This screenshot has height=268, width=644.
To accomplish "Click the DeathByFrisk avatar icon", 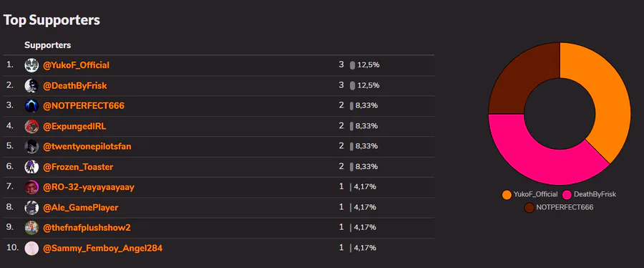I will [31, 86].
